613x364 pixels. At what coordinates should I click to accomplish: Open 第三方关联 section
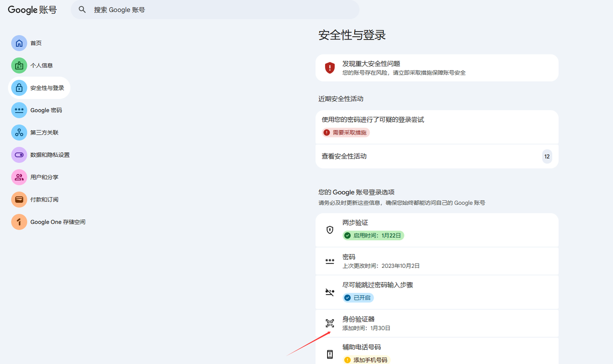[x=35, y=132]
